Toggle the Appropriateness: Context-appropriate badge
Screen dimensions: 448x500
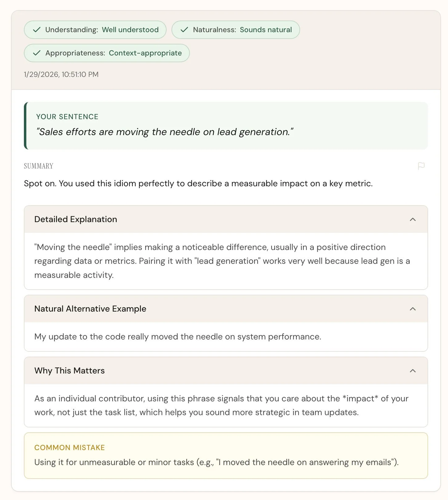[107, 53]
